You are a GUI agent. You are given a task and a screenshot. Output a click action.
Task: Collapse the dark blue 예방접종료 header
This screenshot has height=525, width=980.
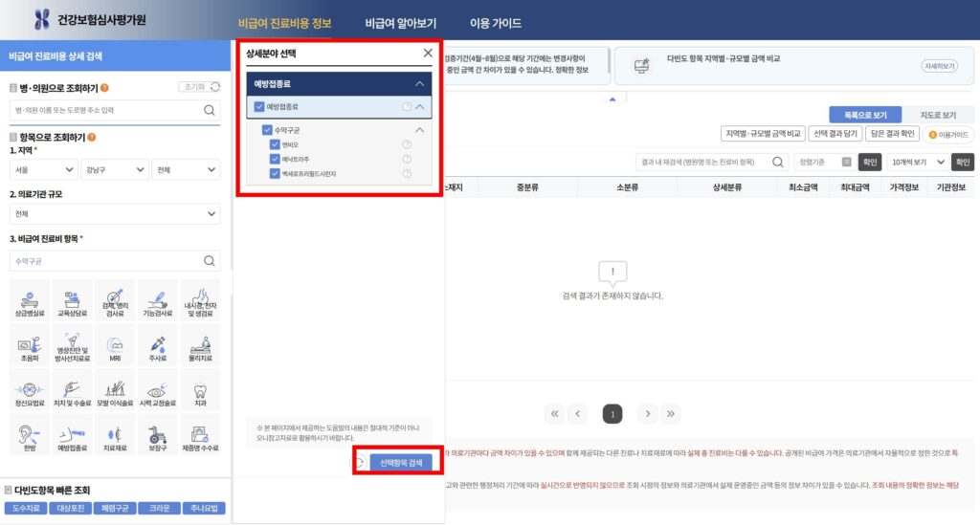click(419, 83)
